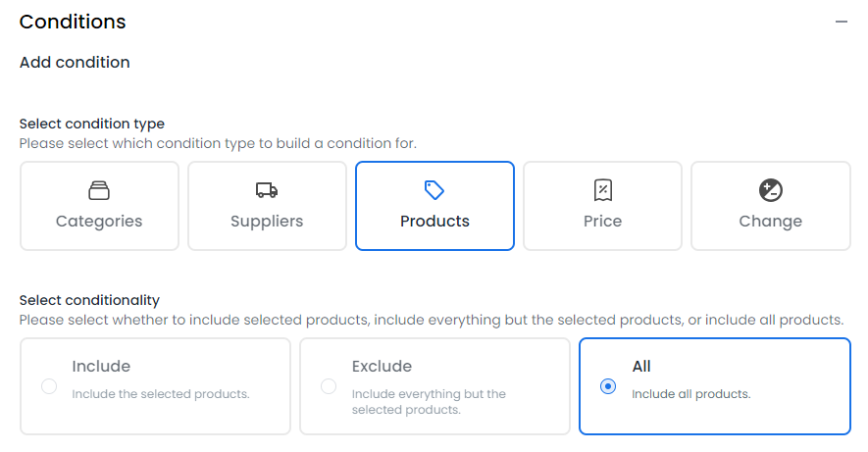Collapse the Conditions section with minus icon

point(842,23)
